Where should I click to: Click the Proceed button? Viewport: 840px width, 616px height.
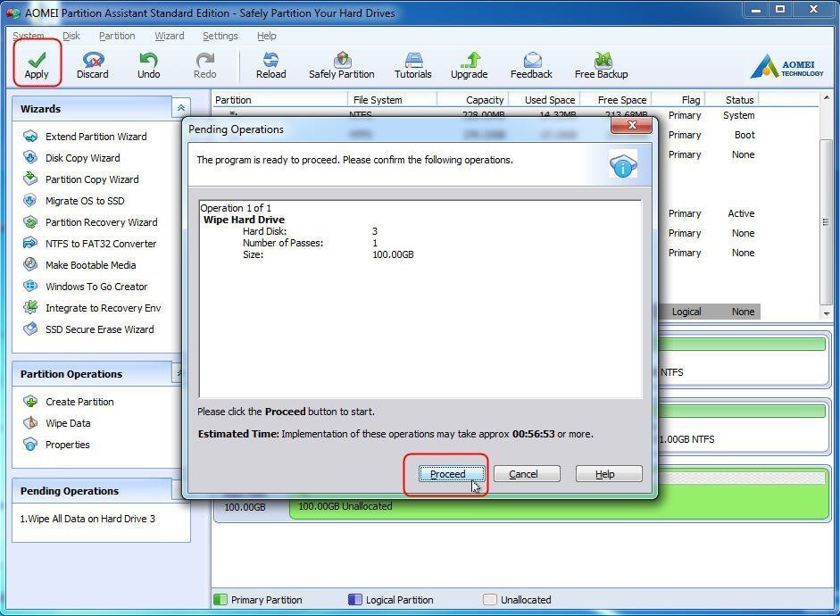tap(451, 474)
